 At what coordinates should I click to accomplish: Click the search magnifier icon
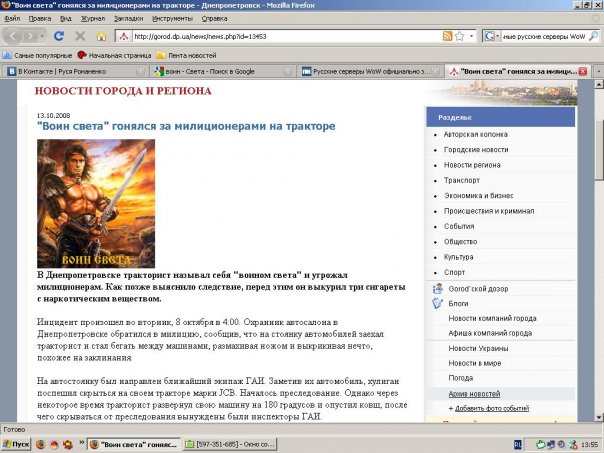pyautogui.click(x=594, y=36)
